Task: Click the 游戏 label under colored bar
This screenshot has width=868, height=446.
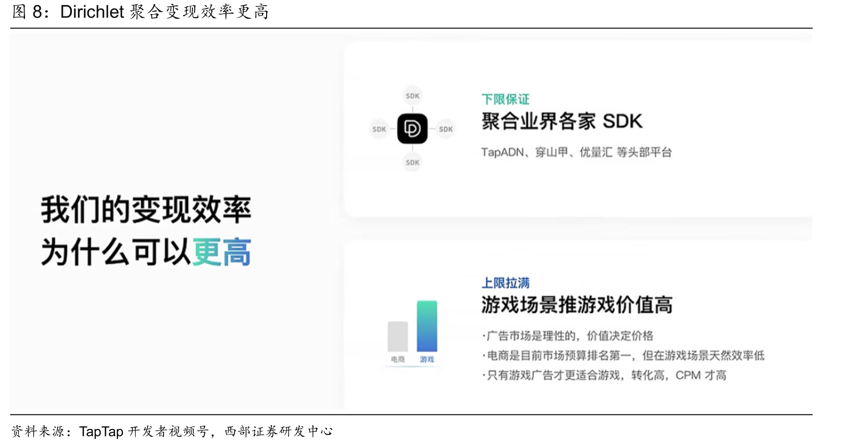Action: [427, 359]
